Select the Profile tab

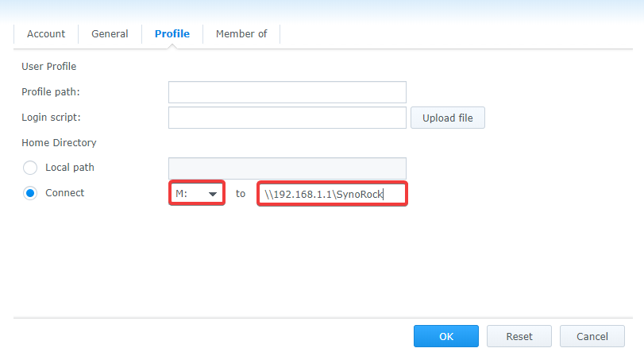172,33
